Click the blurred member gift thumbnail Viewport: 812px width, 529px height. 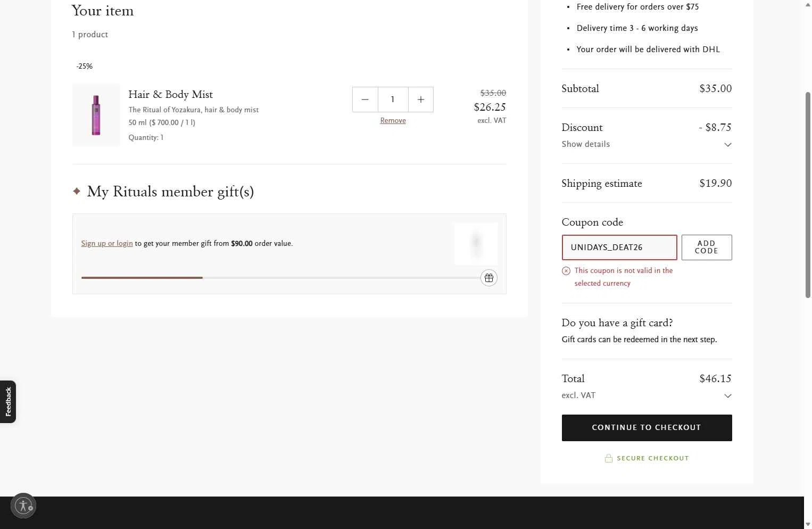click(476, 244)
